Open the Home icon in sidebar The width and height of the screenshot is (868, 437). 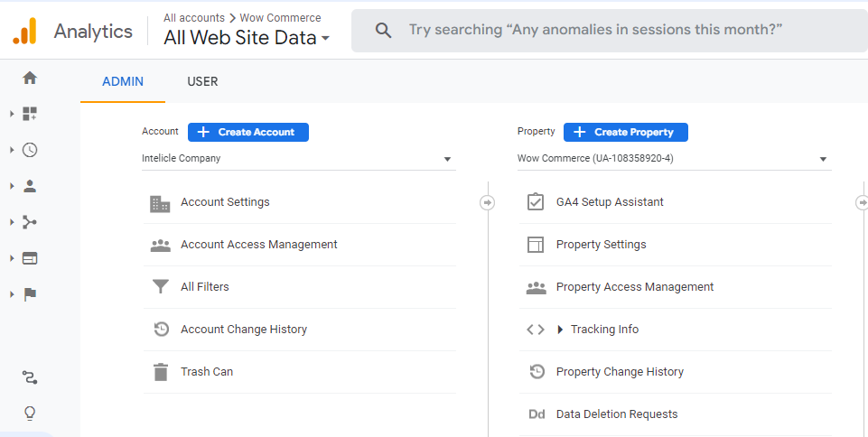30,78
